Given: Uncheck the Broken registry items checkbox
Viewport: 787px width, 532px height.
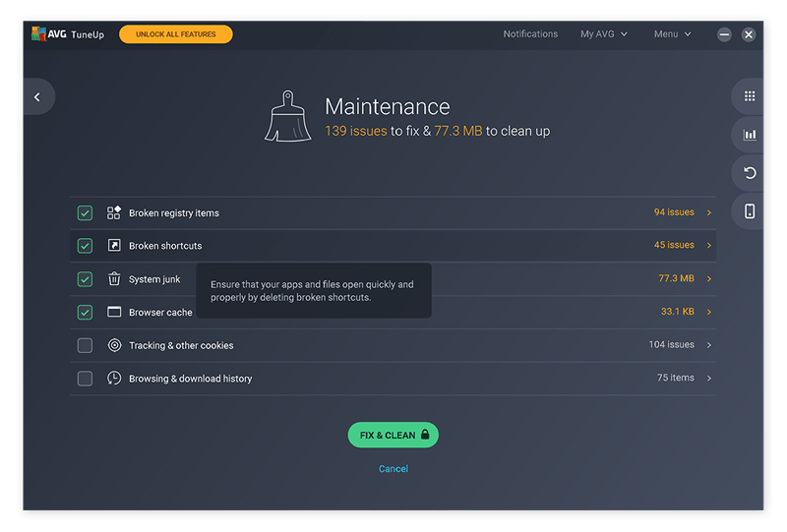Looking at the screenshot, I should click(86, 212).
